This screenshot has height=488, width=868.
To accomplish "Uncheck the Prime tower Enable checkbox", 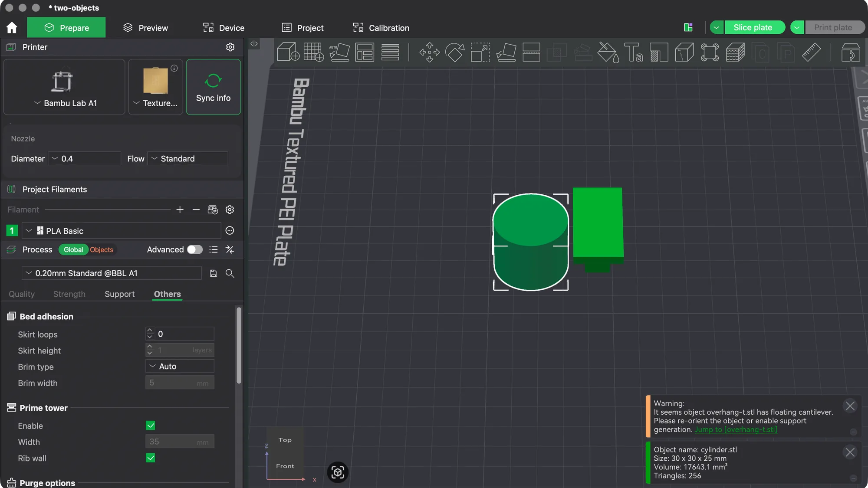I will pyautogui.click(x=151, y=426).
